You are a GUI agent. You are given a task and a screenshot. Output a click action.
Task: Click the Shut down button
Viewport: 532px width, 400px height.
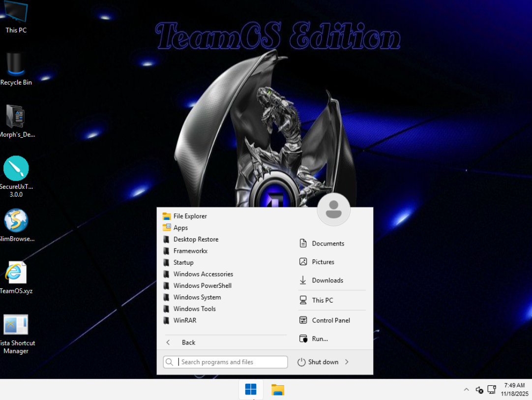318,362
